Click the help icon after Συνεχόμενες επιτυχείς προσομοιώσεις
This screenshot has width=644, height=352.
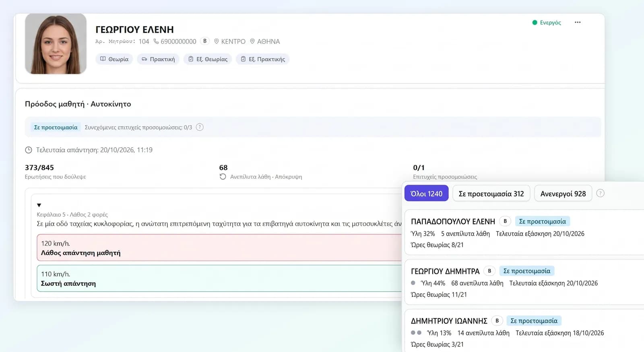tap(200, 127)
